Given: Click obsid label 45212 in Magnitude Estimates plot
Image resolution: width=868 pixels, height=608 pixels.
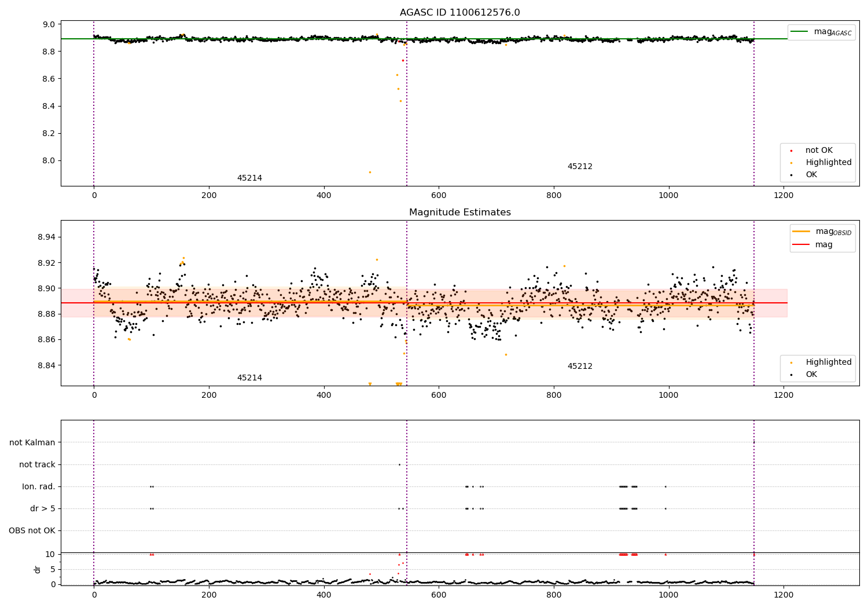Looking at the screenshot, I should (580, 367).
